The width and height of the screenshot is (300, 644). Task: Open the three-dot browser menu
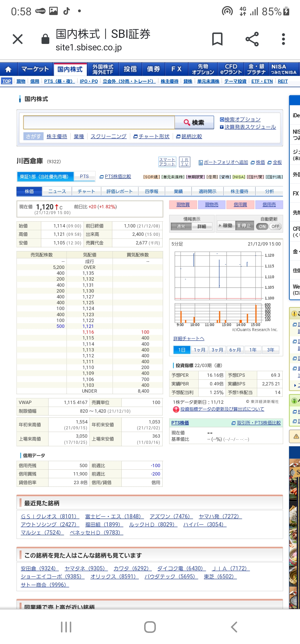pyautogui.click(x=283, y=39)
